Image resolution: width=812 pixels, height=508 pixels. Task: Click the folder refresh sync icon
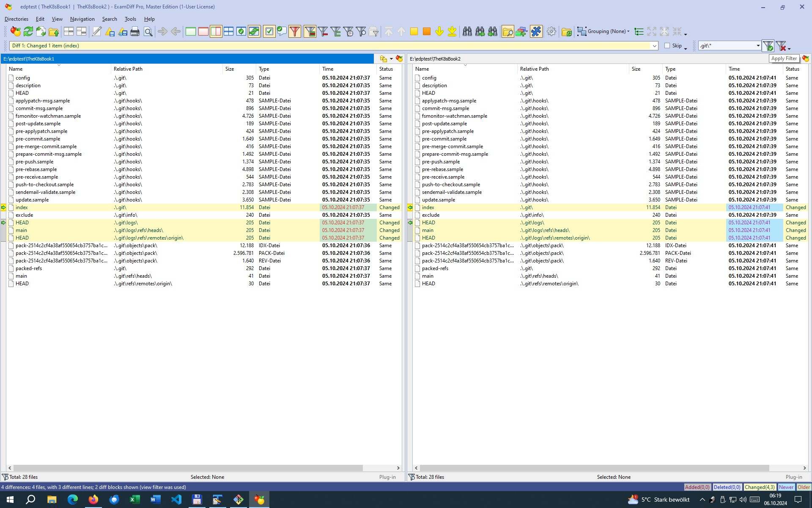coord(567,31)
